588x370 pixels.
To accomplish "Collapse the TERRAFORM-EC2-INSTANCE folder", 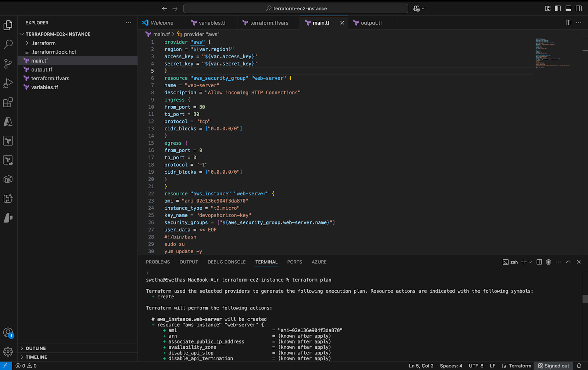I will click(x=78, y=34).
